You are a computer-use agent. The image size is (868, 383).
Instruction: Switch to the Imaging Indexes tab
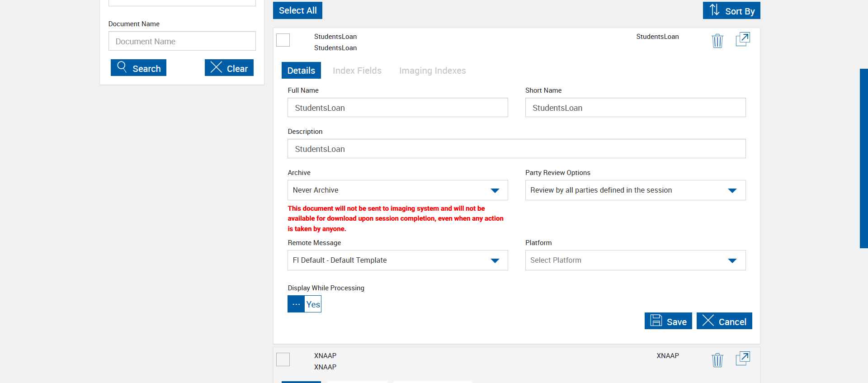point(432,71)
